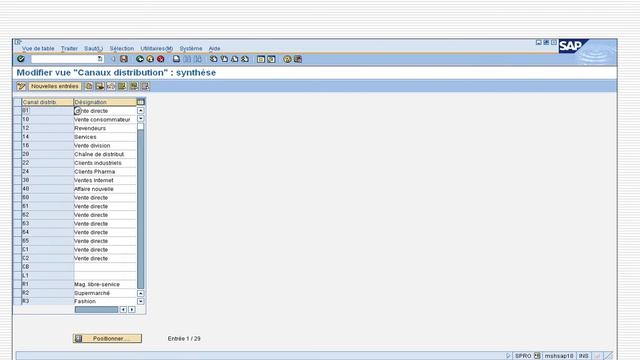
Task: Select row marker for canal R3
Action: click(x=18, y=301)
